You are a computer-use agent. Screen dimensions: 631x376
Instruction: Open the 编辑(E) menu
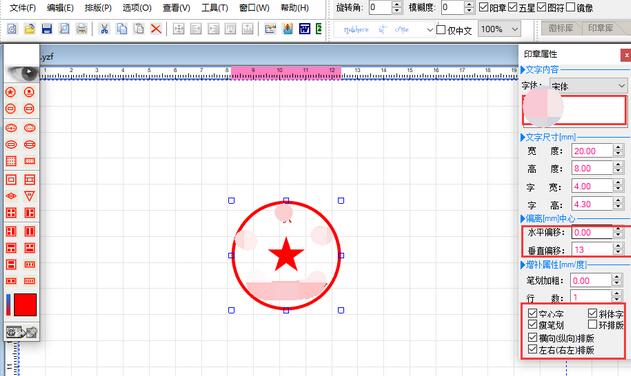(x=60, y=8)
